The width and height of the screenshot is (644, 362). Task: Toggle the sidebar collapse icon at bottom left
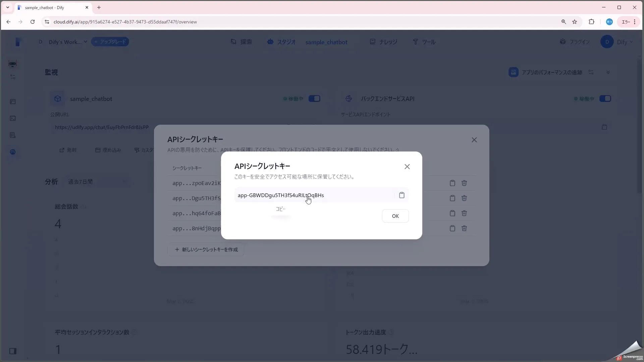click(x=13, y=351)
